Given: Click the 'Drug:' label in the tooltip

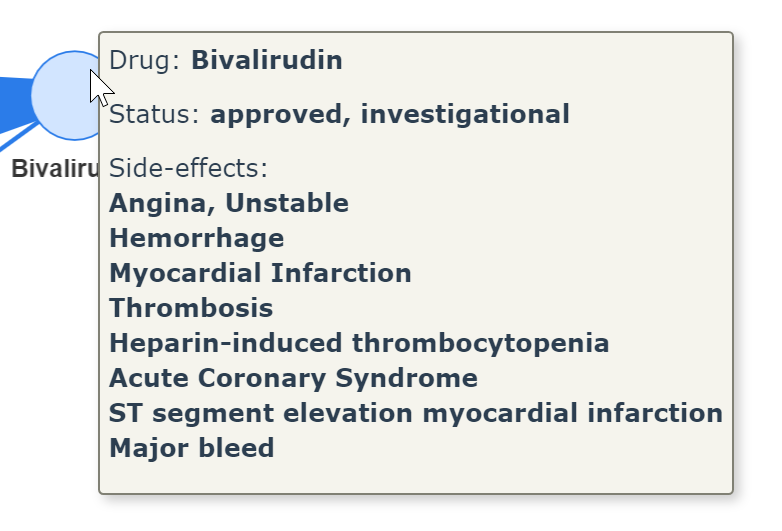Looking at the screenshot, I should [x=144, y=60].
